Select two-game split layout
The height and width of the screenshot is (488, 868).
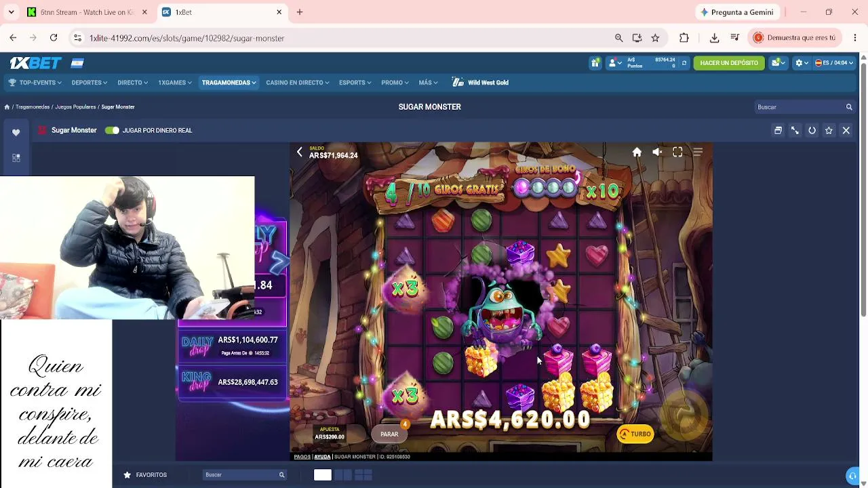pyautogui.click(x=343, y=475)
